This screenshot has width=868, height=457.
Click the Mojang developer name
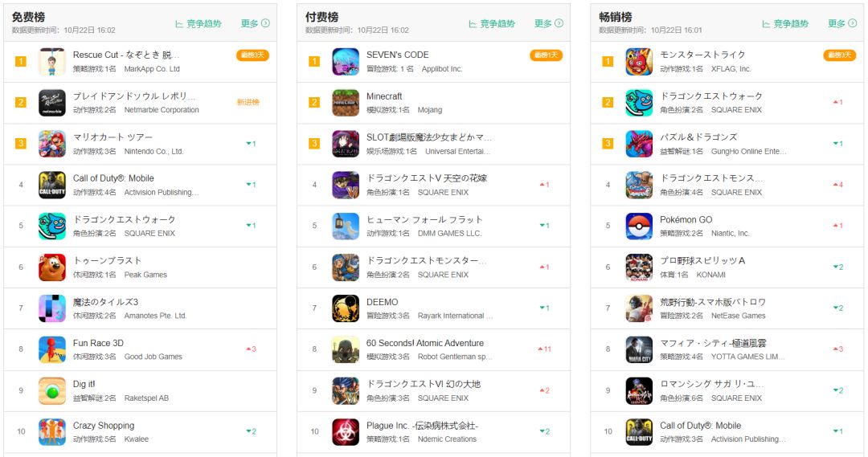point(429,110)
